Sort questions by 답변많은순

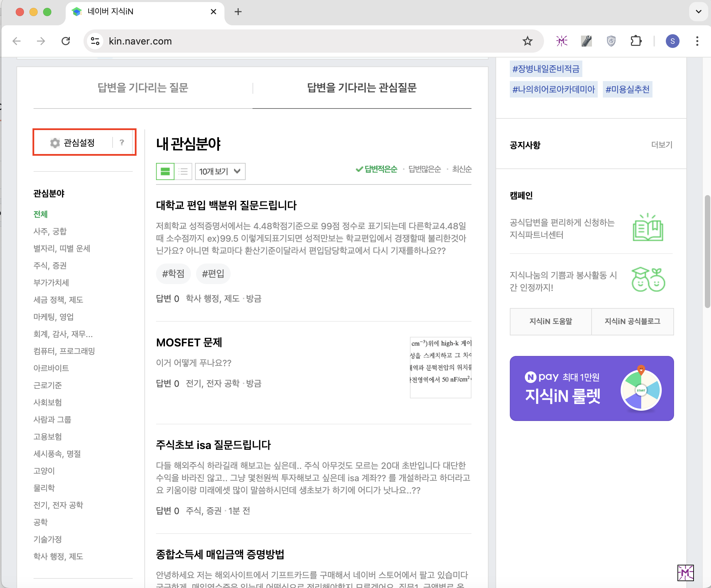click(x=425, y=169)
